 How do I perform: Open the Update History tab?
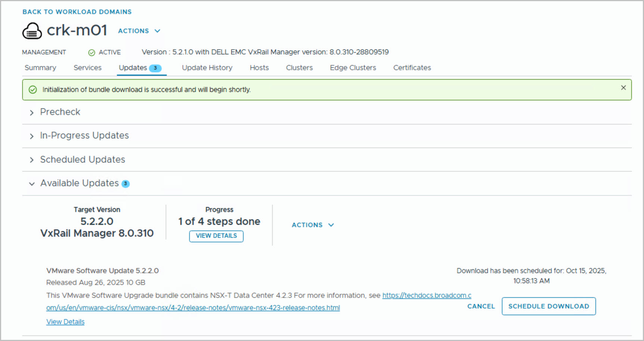click(207, 68)
